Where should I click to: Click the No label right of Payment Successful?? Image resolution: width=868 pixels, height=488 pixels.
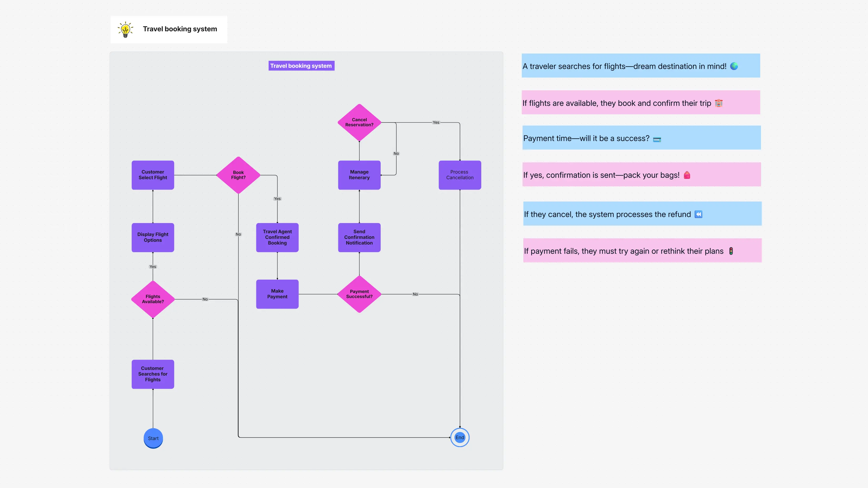415,294
